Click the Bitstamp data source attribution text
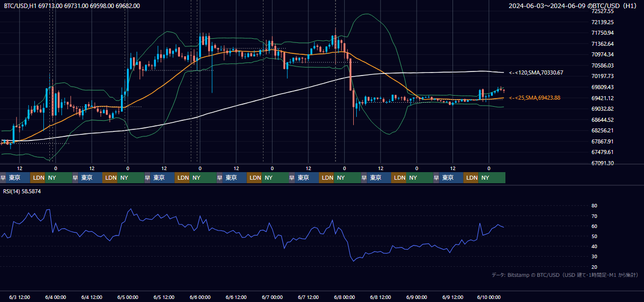Screen dimensions: 644x302 565,275
